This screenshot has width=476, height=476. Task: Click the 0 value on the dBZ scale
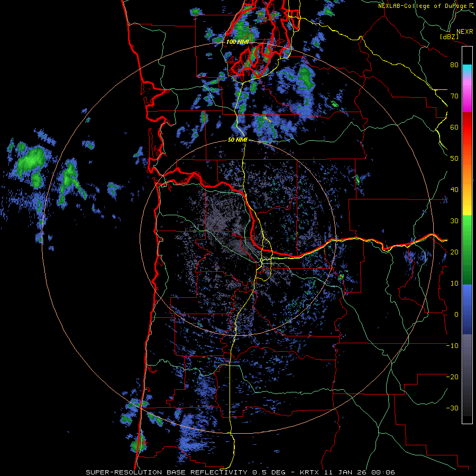(x=456, y=315)
